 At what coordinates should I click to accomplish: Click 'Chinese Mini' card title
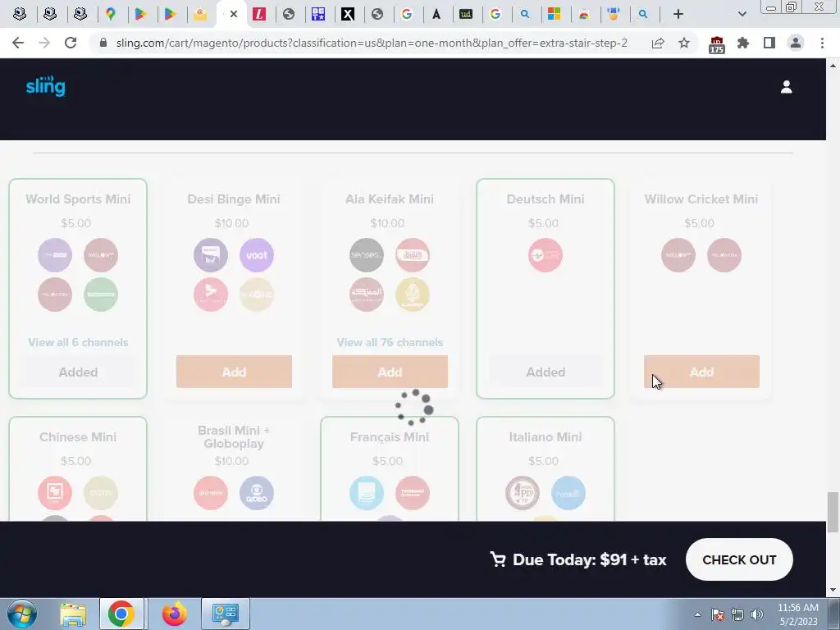[78, 437]
